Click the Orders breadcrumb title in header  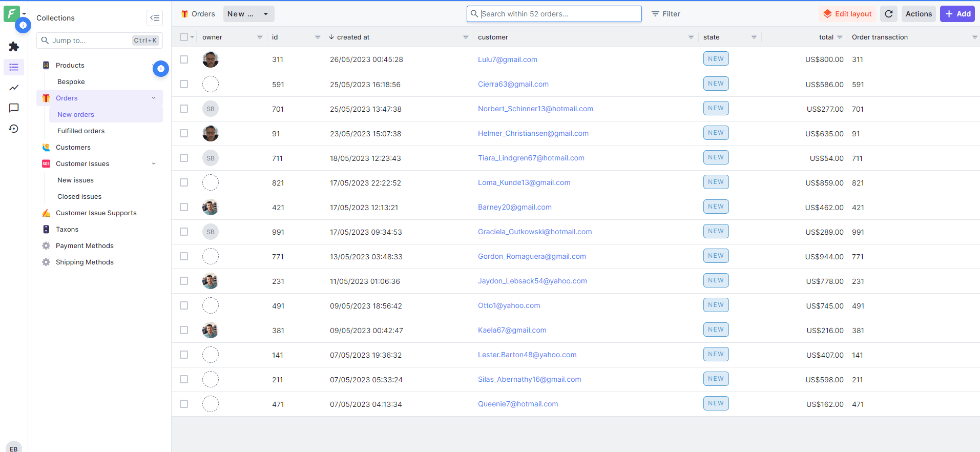[203, 14]
